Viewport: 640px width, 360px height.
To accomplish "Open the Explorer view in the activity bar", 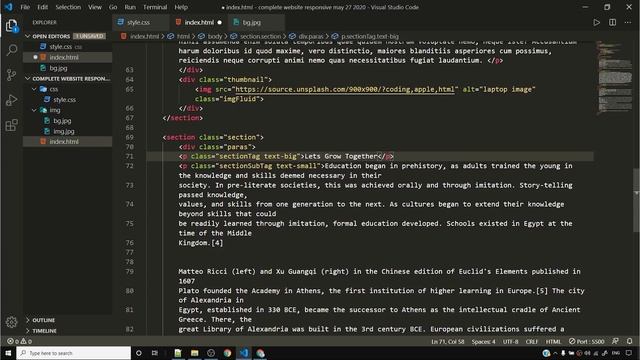I will [x=11, y=26].
